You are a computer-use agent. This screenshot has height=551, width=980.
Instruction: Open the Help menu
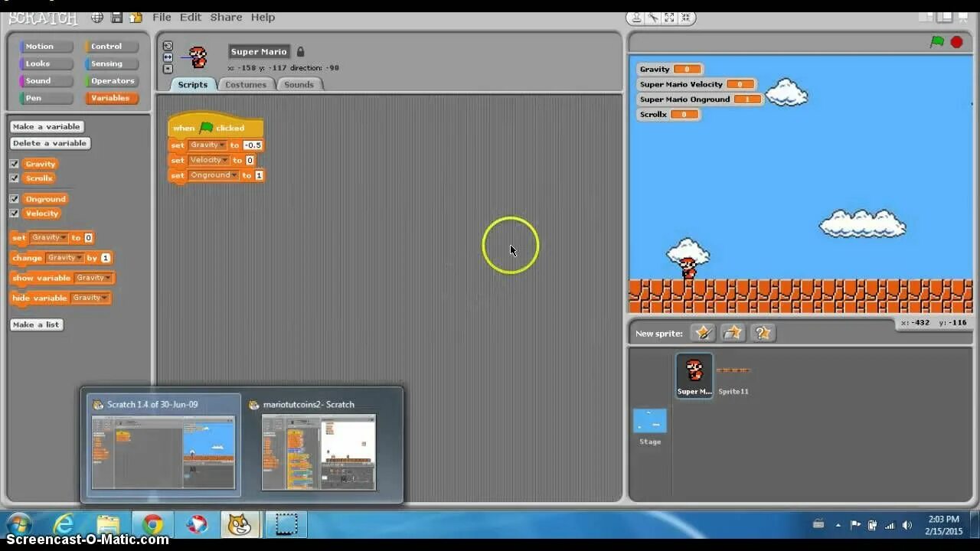coord(263,17)
